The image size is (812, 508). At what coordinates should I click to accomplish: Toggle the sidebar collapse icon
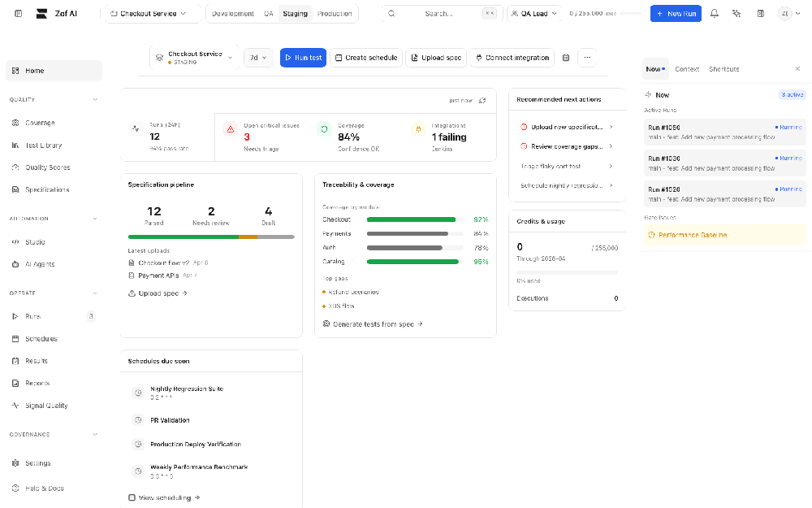pyautogui.click(x=18, y=14)
